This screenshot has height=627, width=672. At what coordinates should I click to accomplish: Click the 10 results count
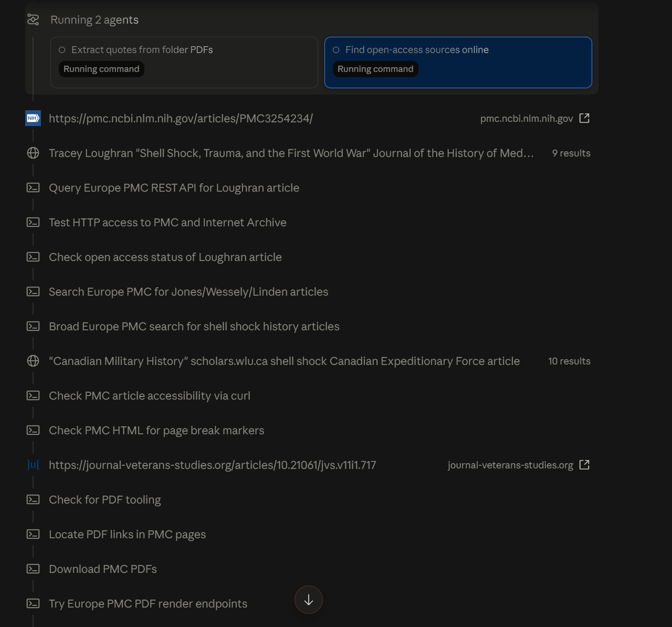[x=569, y=361]
